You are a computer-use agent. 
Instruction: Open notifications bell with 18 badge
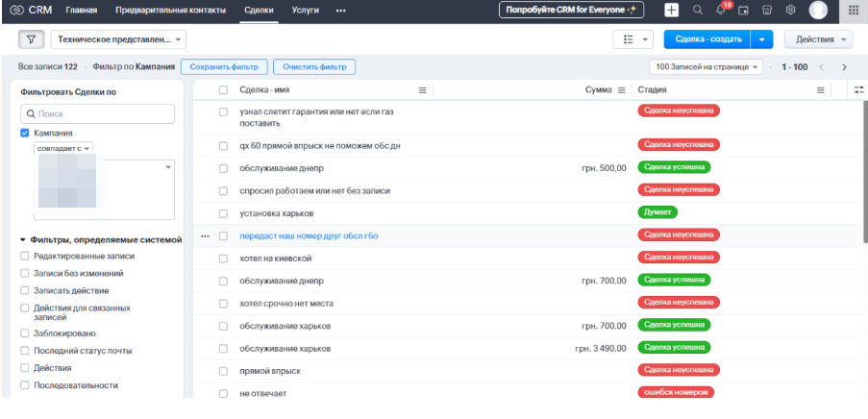click(721, 10)
